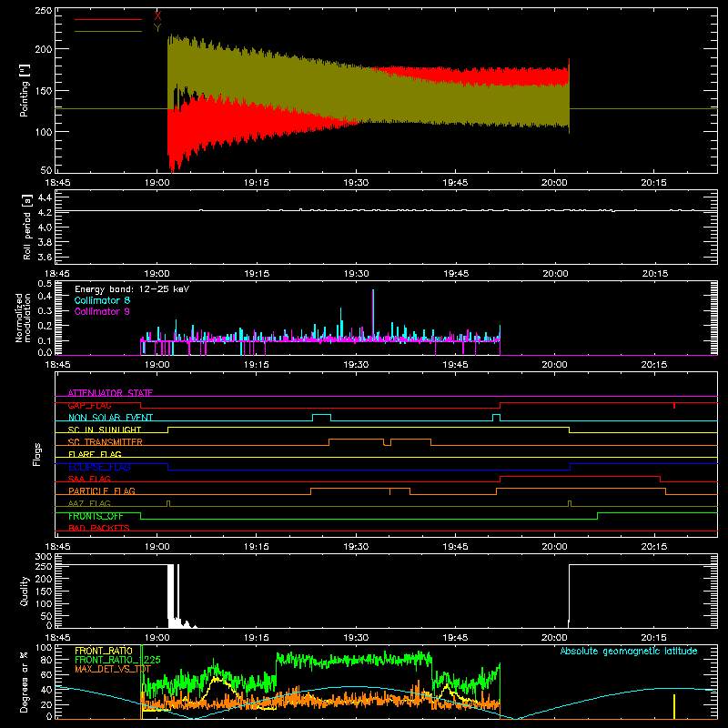Viewport: 728px width, 728px height.
Task: Click the 0.5 value on modulation axis
Action: [x=45, y=283]
